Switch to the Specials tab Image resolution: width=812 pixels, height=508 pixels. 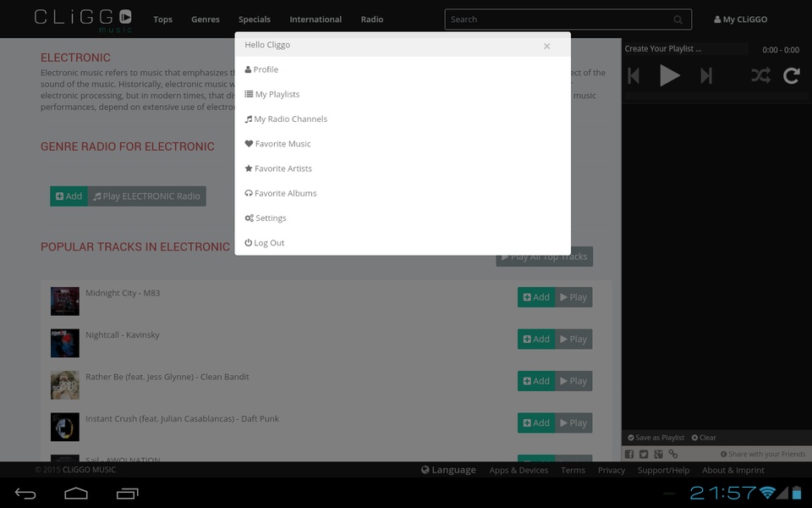coord(255,19)
